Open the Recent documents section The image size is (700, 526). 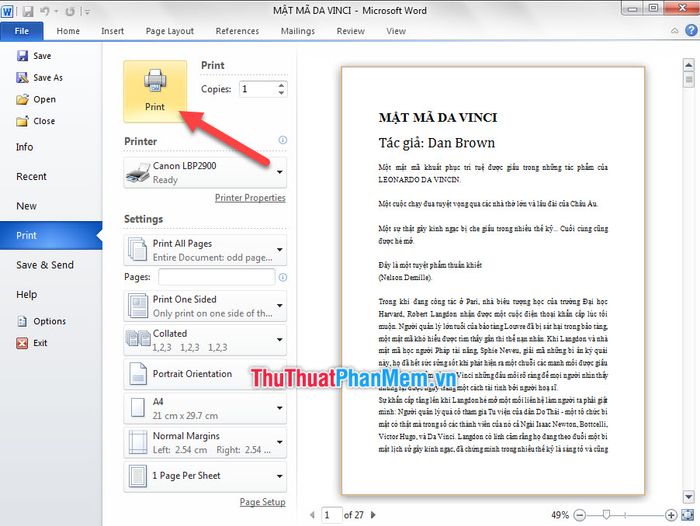[31, 176]
